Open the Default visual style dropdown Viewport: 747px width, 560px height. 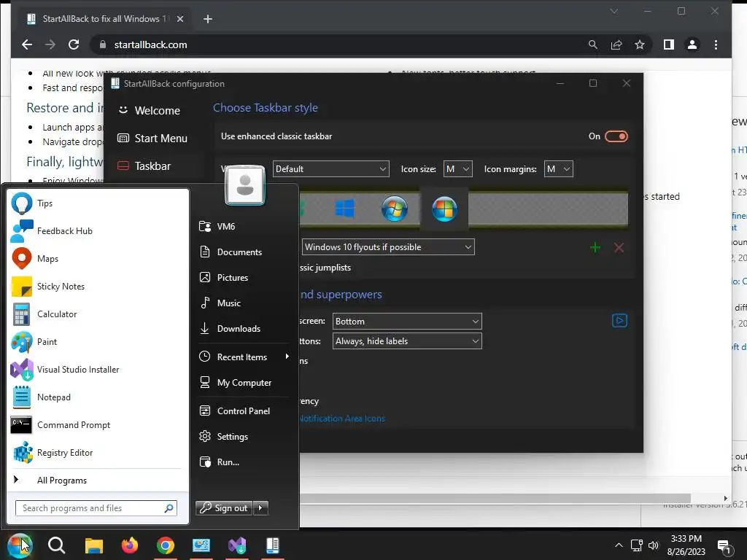pyautogui.click(x=331, y=169)
